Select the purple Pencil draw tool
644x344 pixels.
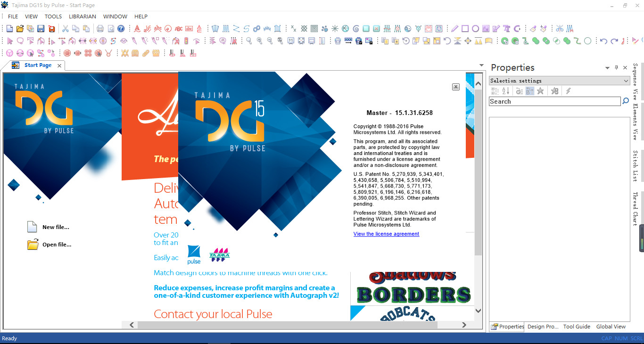(x=454, y=29)
